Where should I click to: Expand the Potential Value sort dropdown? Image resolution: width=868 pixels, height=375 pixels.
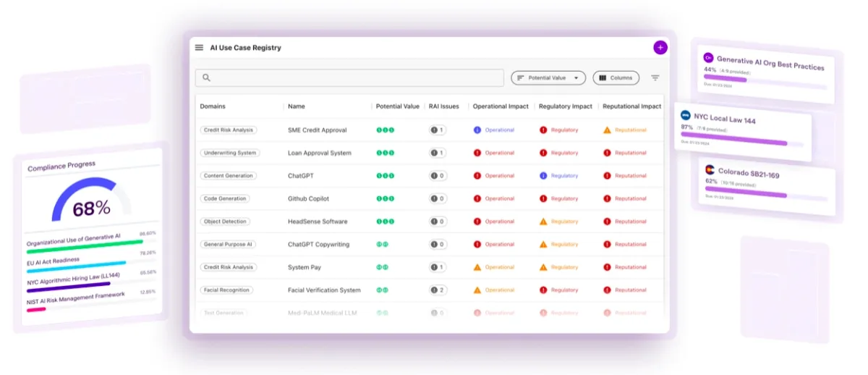tap(548, 78)
